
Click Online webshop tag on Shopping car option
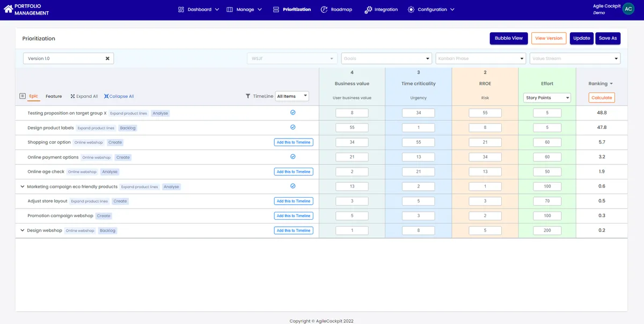click(x=89, y=142)
